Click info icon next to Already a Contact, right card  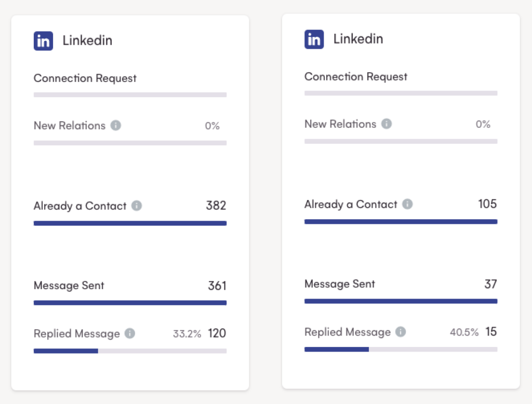[x=408, y=204]
